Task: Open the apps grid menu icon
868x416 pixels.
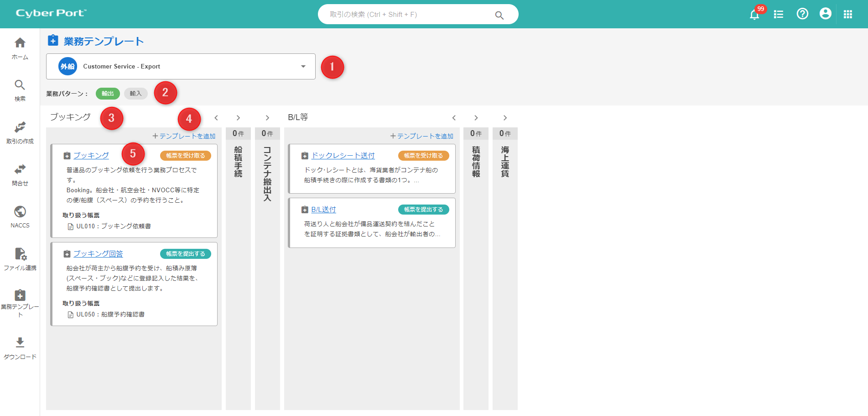Action: point(848,15)
